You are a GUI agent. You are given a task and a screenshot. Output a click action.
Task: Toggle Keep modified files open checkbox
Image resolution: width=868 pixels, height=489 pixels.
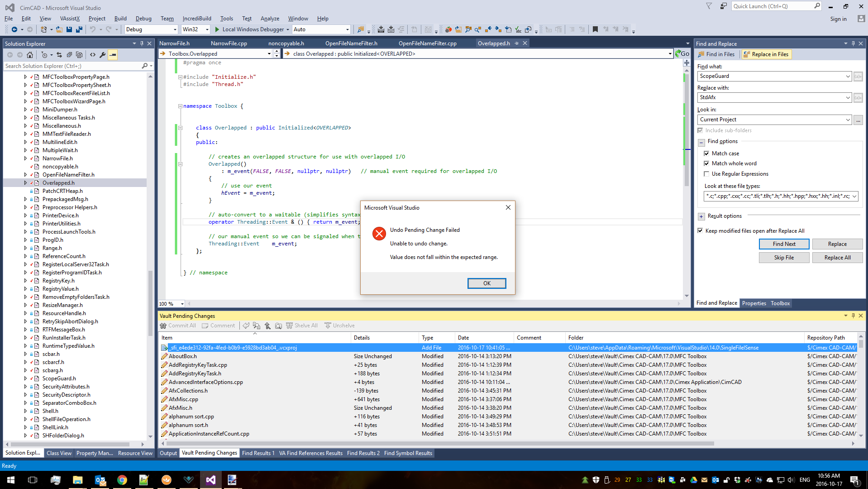point(701,231)
